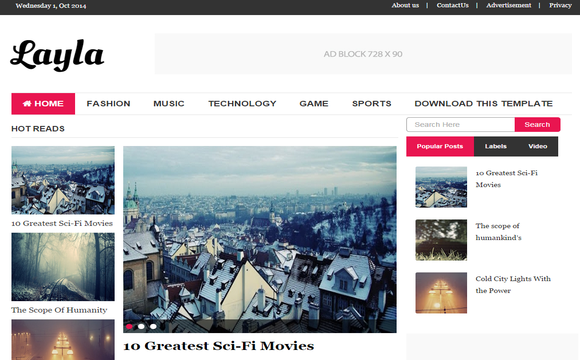Switch to the Video tab

pyautogui.click(x=537, y=146)
